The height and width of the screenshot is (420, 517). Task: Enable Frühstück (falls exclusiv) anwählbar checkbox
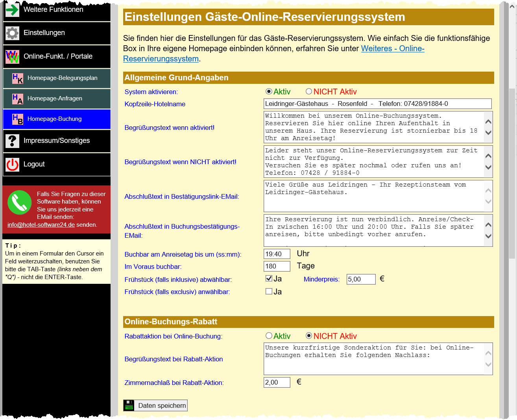tap(269, 292)
